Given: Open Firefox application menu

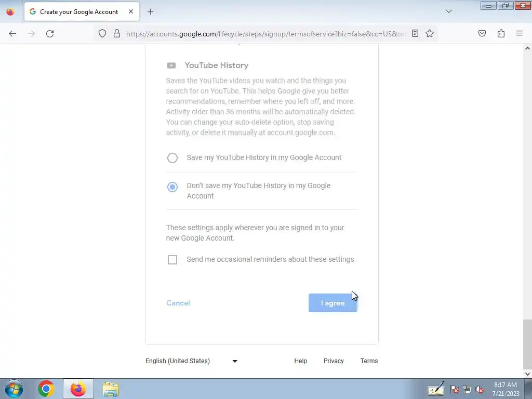Looking at the screenshot, I should pos(520,33).
